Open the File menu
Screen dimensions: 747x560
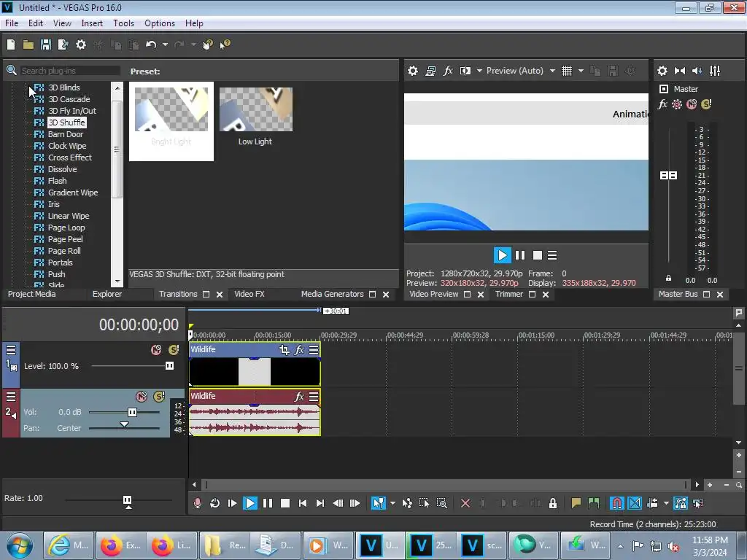tap(12, 23)
